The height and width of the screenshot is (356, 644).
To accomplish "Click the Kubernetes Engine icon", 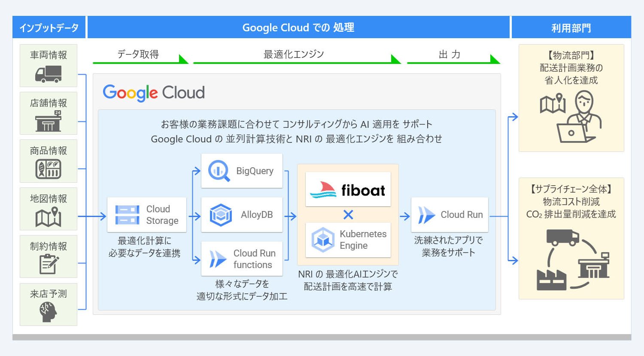I will [323, 240].
